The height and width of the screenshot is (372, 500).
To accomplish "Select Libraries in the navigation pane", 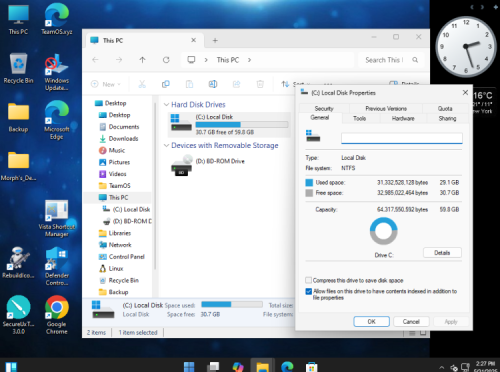I will [x=115, y=233].
